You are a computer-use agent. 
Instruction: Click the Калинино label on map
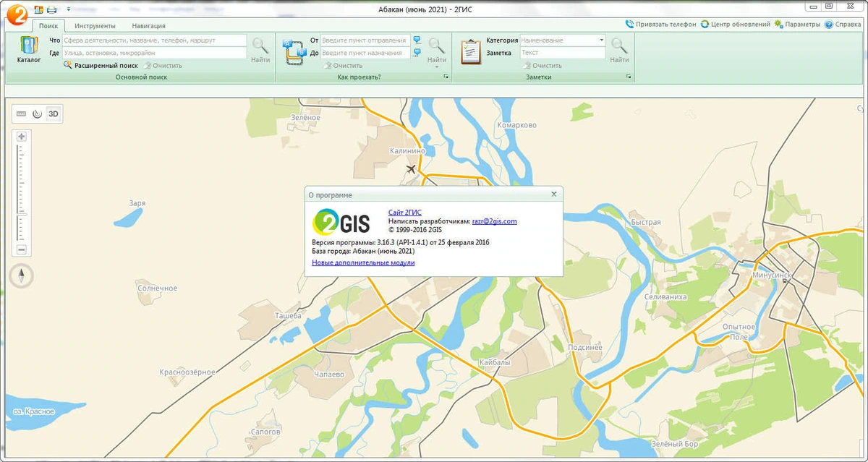point(407,150)
